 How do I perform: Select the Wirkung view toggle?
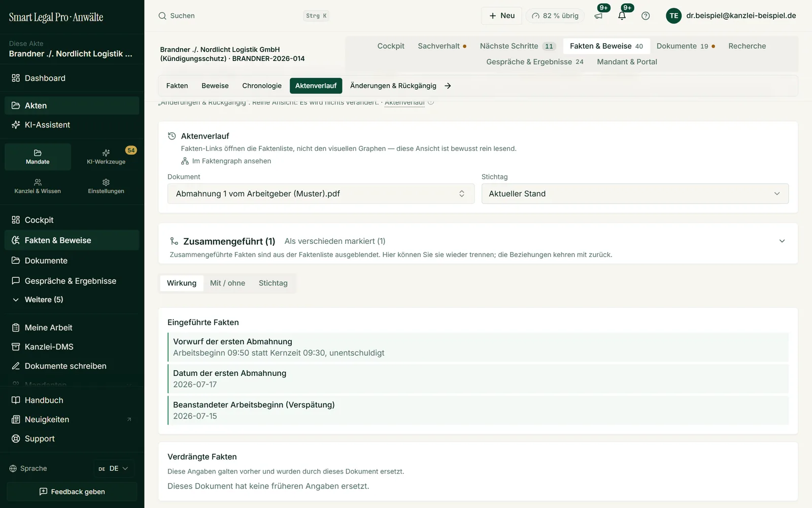[182, 283]
